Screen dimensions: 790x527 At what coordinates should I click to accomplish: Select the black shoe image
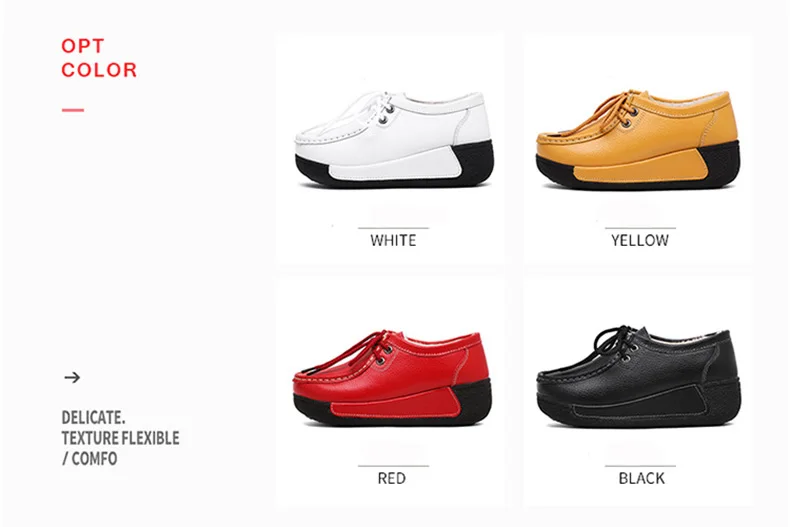(638, 377)
